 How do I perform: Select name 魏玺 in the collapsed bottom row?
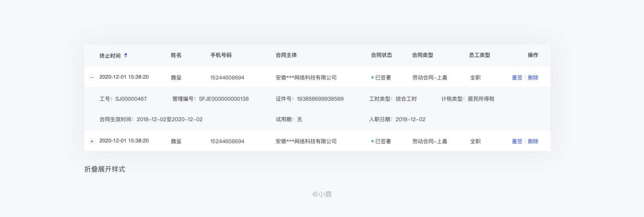(176, 141)
